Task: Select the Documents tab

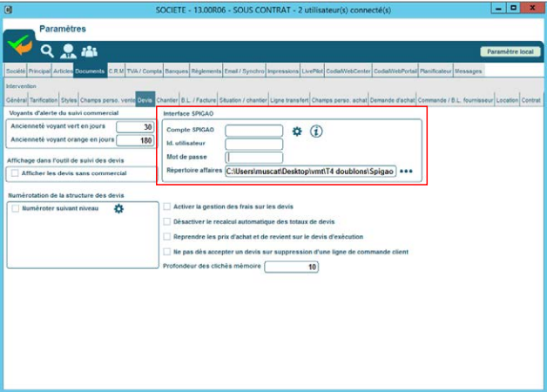Action: click(x=90, y=71)
